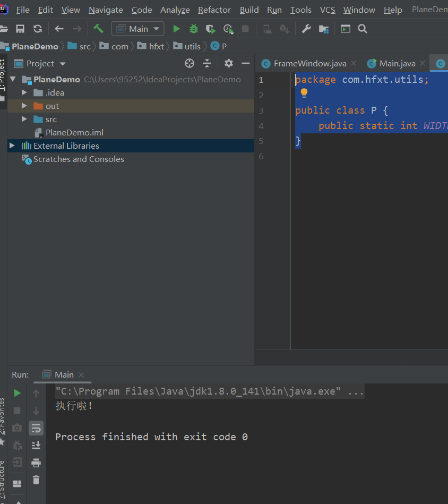The width and height of the screenshot is (448, 504).
Task: Click 'Process finished with exit code 0' text
Action: [151, 437]
